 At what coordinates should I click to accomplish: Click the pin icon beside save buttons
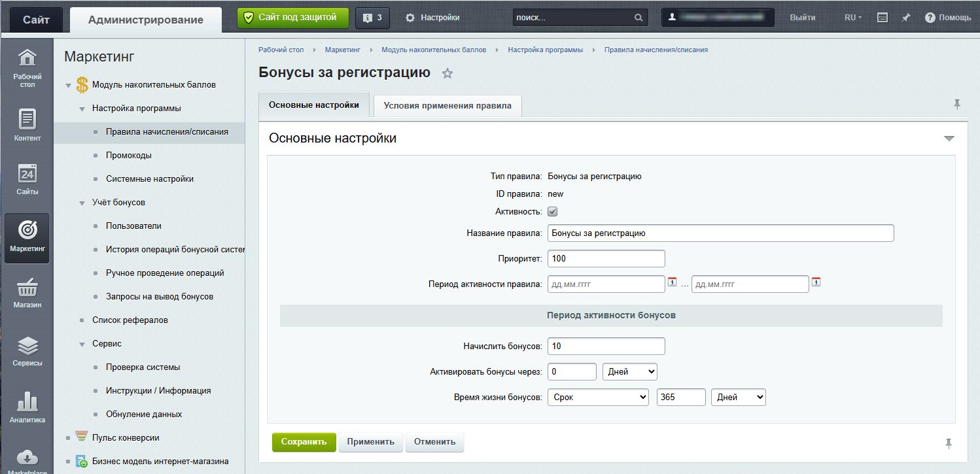pyautogui.click(x=949, y=443)
